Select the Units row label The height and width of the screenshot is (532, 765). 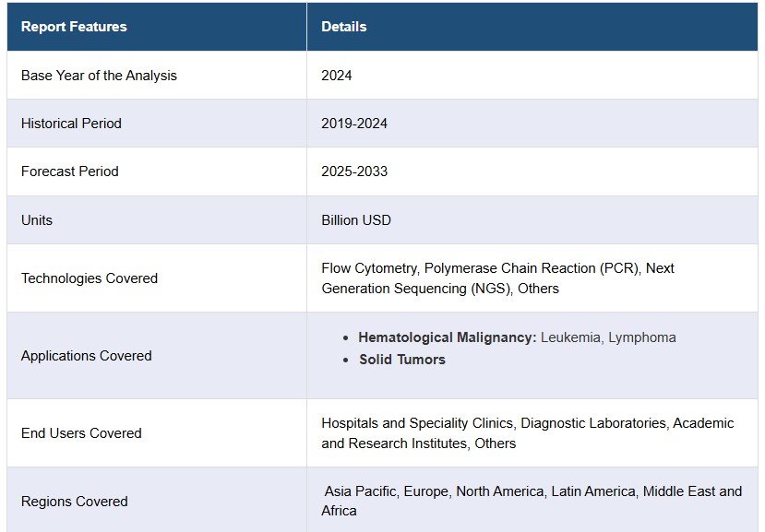click(x=37, y=220)
